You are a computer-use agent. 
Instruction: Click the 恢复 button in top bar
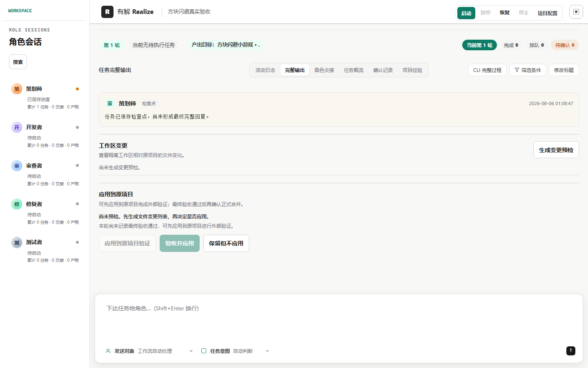point(505,13)
